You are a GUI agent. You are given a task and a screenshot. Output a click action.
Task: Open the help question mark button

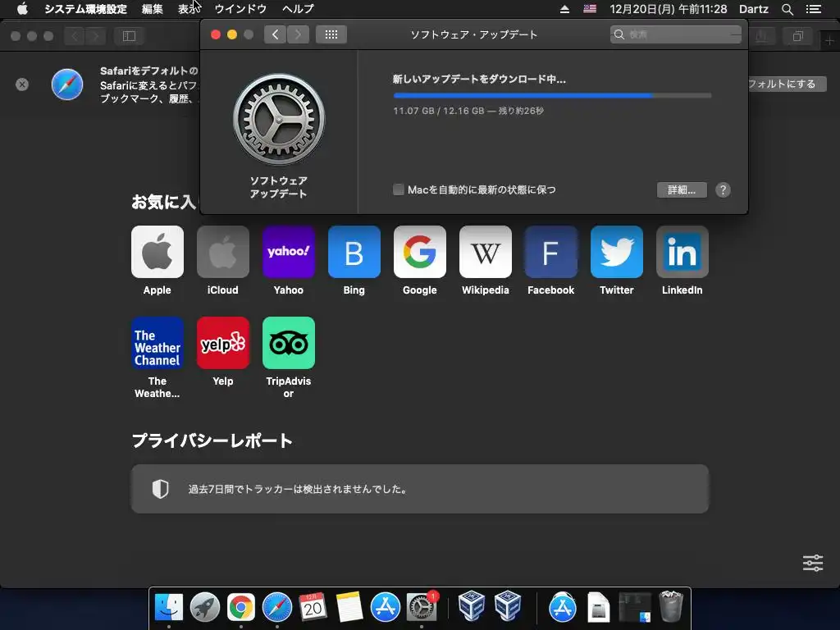723,189
